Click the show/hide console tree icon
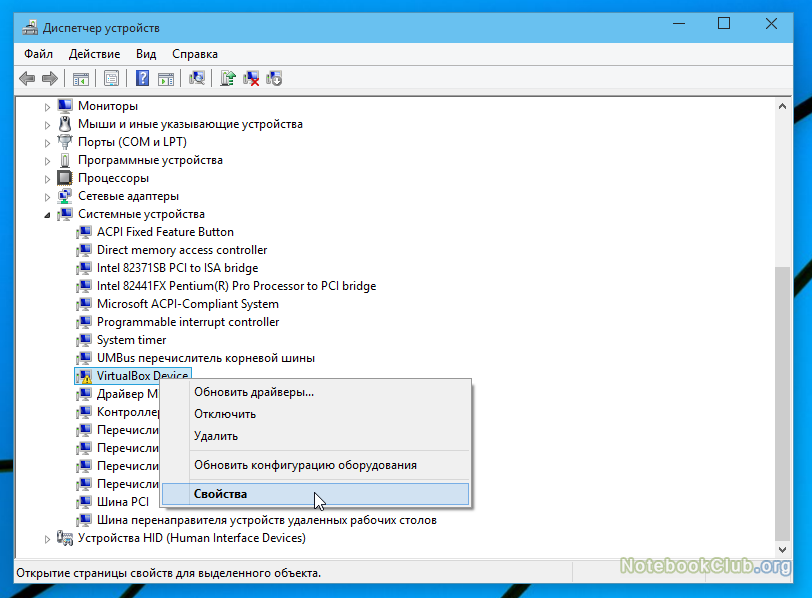 tap(80, 78)
